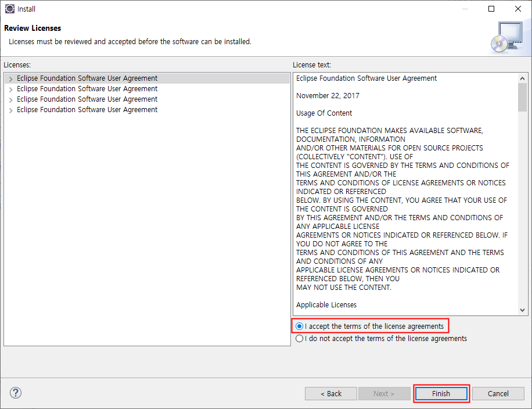This screenshot has height=409, width=532.
Task: Click the 'Applicable Licenses' heading text
Action: click(x=326, y=305)
